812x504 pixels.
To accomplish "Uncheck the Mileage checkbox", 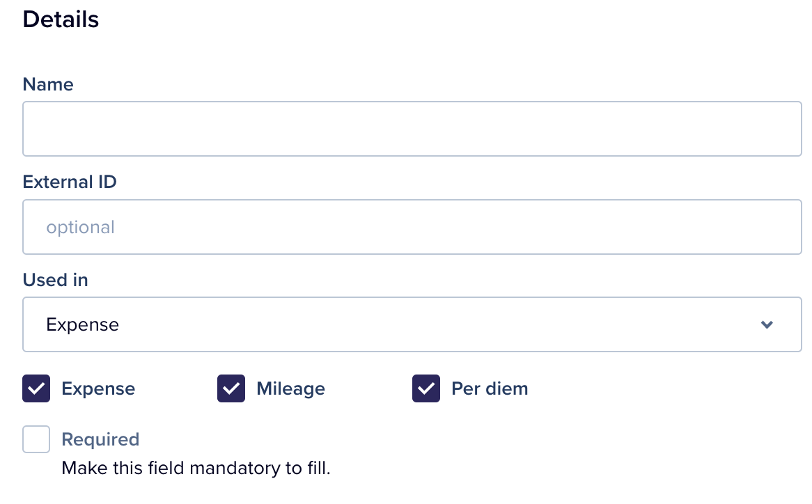I will [x=231, y=388].
